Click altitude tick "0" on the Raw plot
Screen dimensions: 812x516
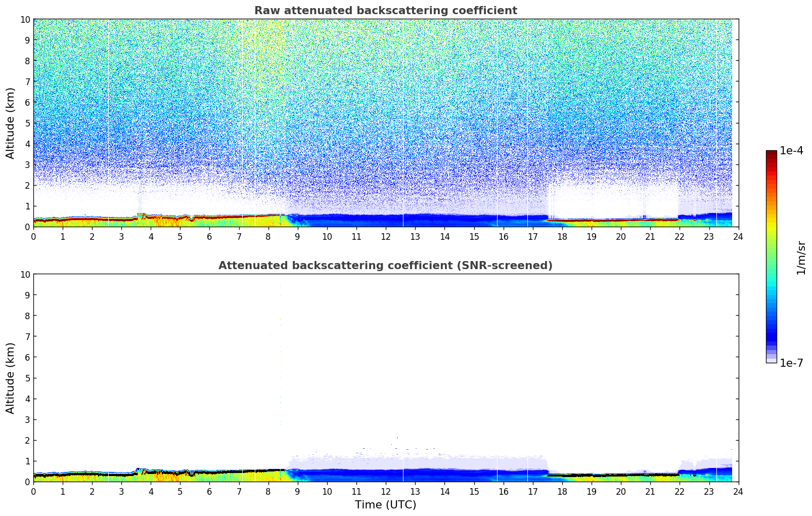pyautogui.click(x=27, y=227)
